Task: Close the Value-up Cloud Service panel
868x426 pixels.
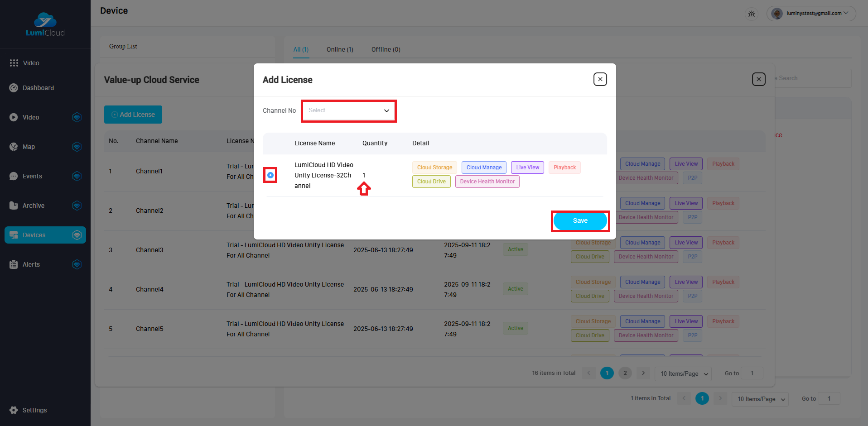Action: click(x=758, y=79)
